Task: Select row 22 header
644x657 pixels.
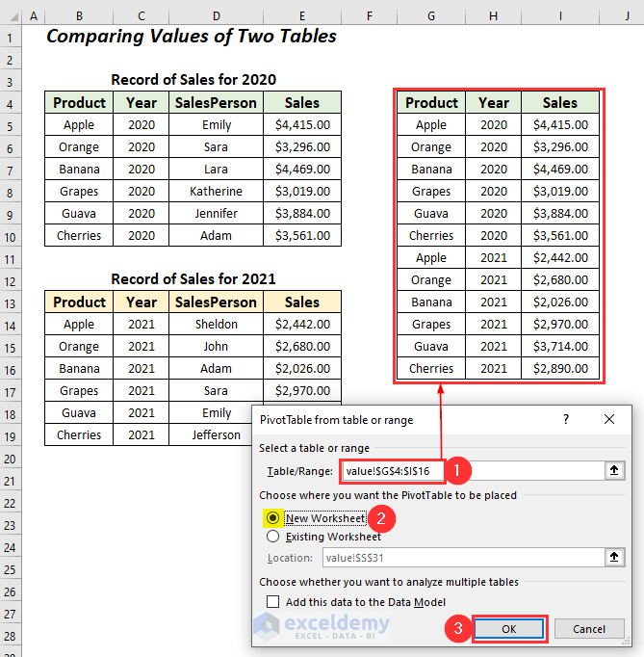Action: [10, 503]
